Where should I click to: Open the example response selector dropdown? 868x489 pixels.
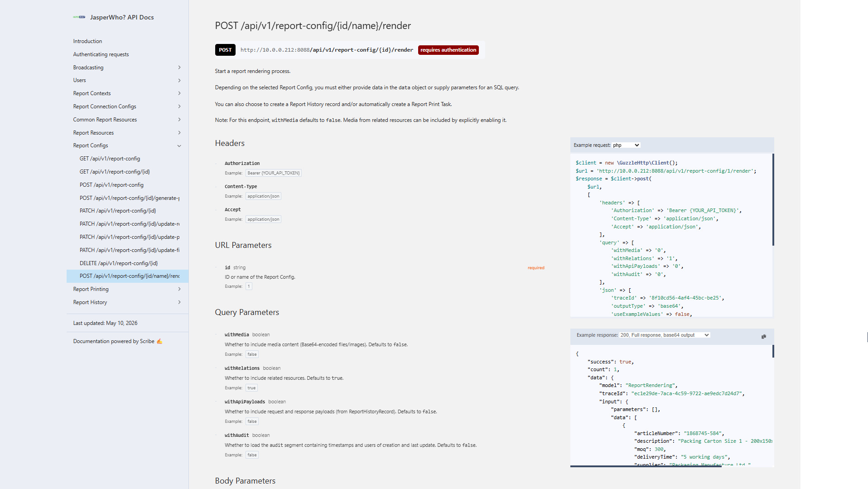coord(665,335)
